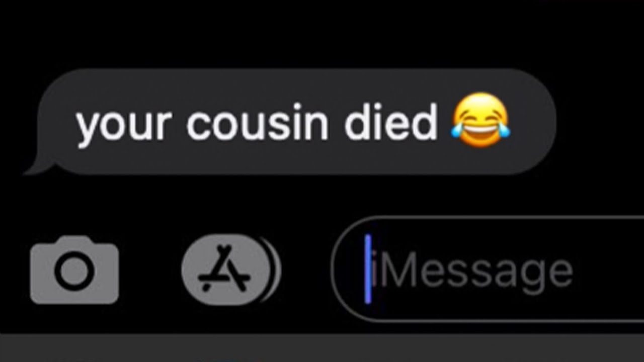Click the rounded left edge of the iMessage field
Screen dimensions: 644x362
click(342, 269)
